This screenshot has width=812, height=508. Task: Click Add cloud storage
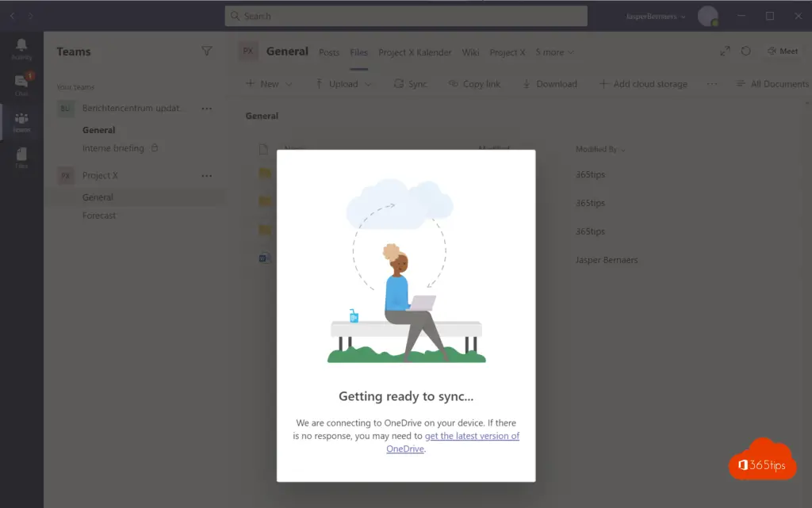pos(643,84)
